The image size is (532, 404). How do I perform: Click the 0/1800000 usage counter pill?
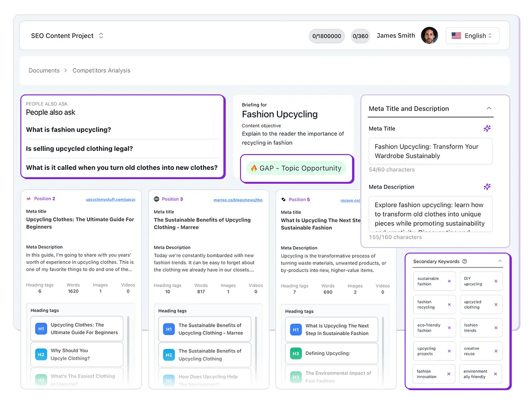pos(327,36)
